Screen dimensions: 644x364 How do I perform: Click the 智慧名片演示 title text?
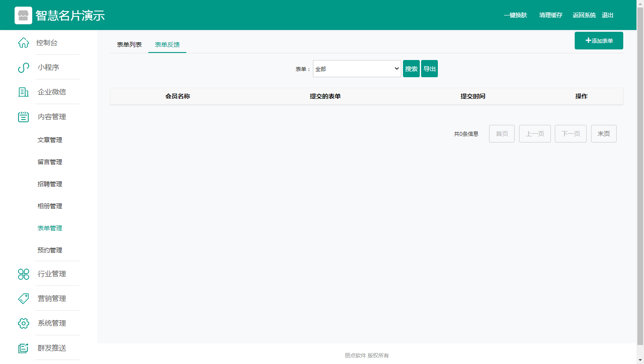[70, 15]
